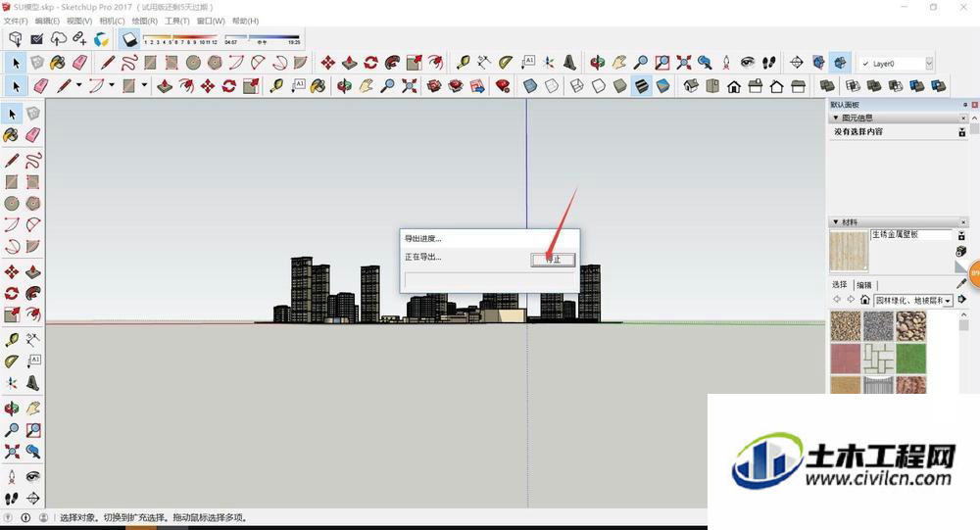Activate the Walk footprints tool in the left toolbar
This screenshot has height=530, width=980.
tap(11, 498)
